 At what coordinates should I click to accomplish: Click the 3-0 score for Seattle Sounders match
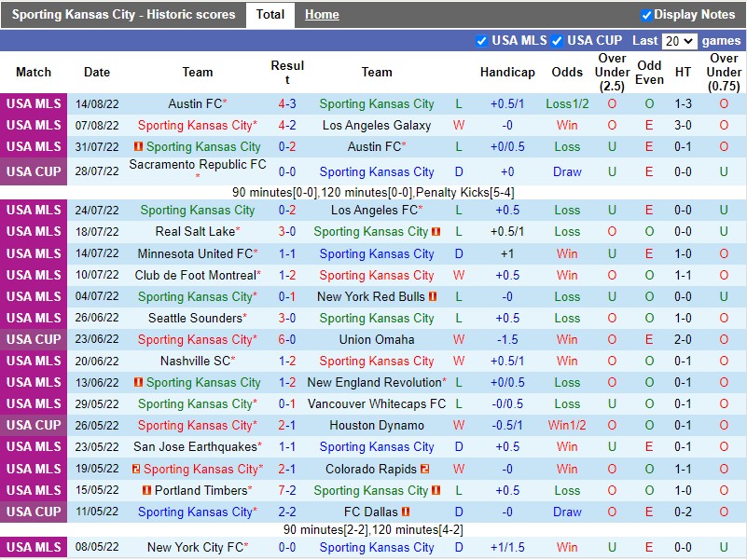pos(287,318)
